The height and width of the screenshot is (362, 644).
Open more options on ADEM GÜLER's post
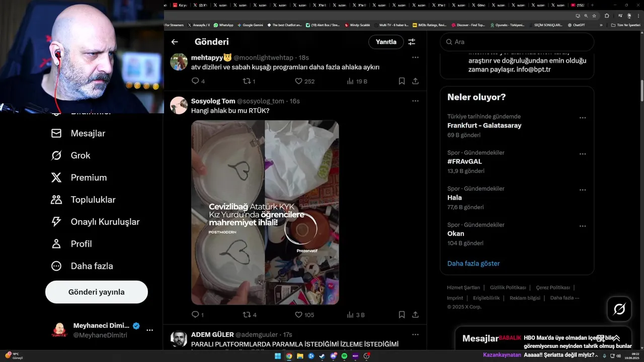pos(416,334)
